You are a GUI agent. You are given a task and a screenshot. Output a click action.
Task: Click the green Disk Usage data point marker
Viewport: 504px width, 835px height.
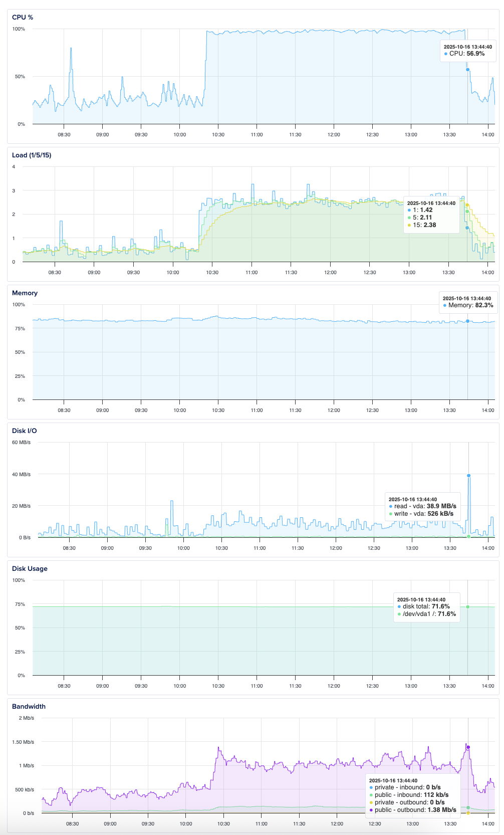468,607
